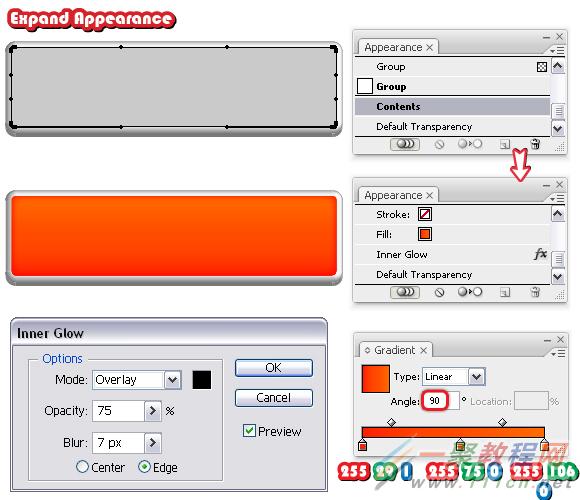Select the Contents row in Appearance panel

click(x=452, y=106)
